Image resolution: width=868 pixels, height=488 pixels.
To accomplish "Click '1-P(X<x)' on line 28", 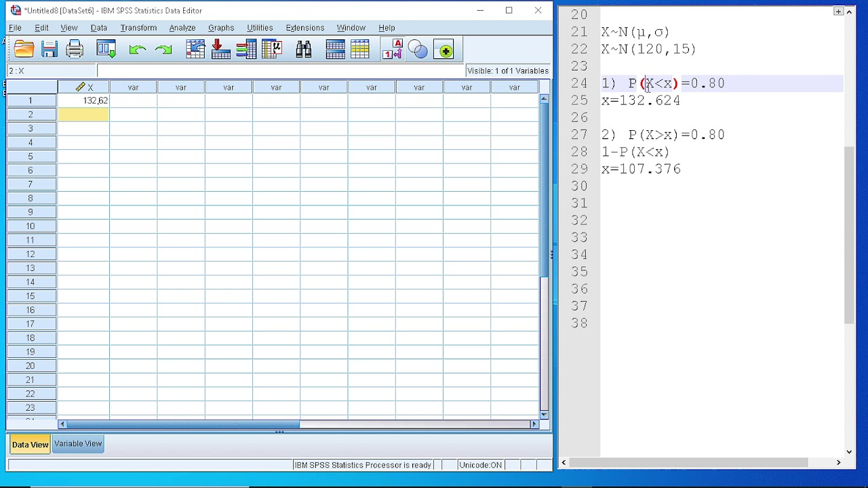I will pos(635,152).
